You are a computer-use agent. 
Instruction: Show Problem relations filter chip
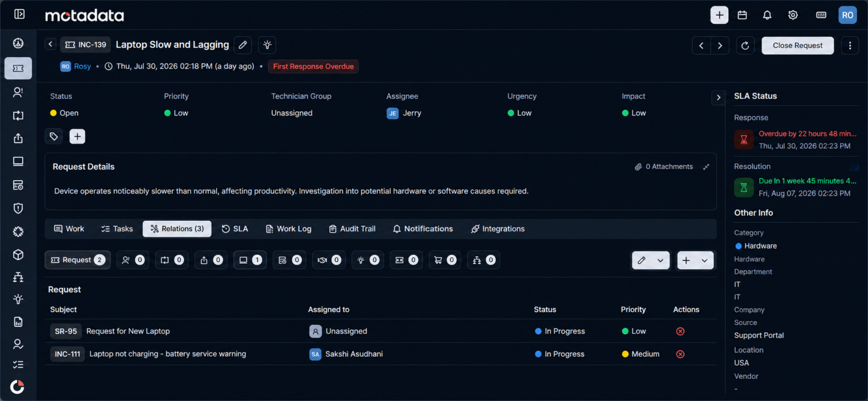(133, 260)
